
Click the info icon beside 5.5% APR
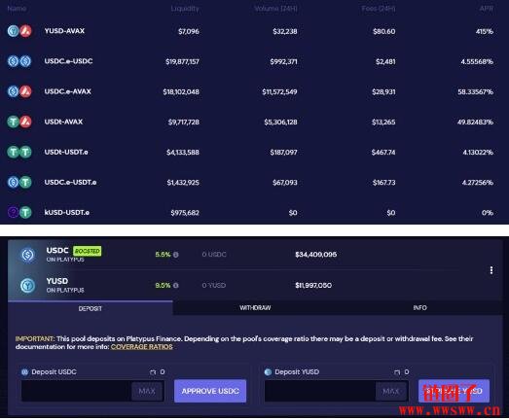tap(176, 255)
